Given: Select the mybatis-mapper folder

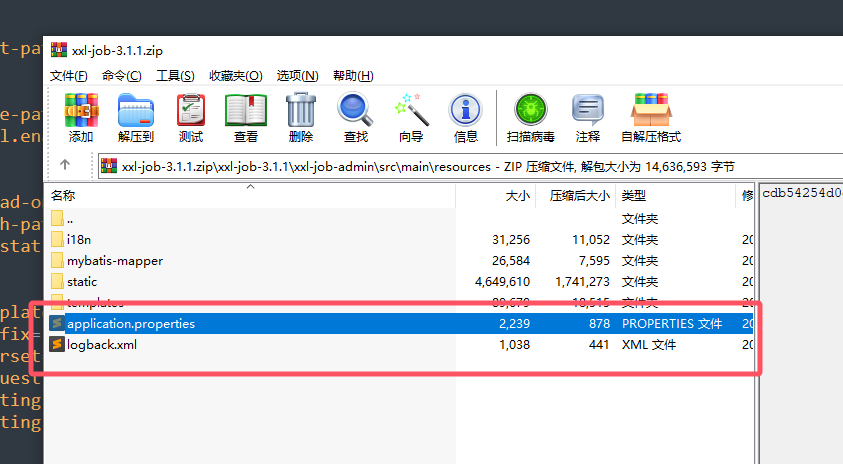Looking at the screenshot, I should click(x=114, y=261).
